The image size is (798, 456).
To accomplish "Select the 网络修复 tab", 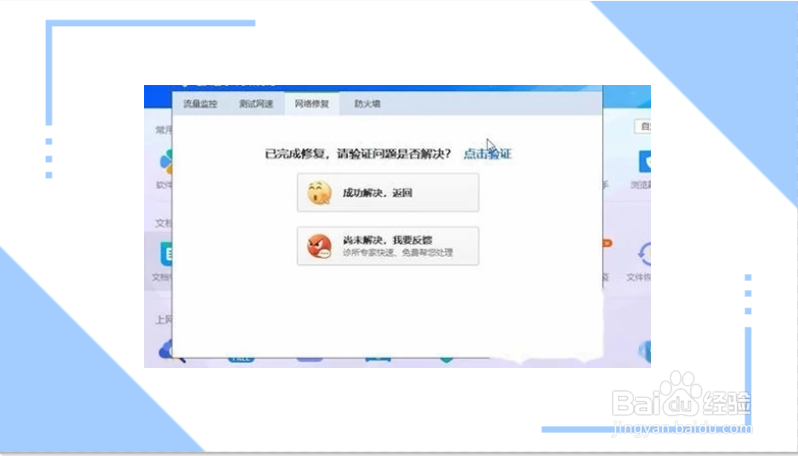I will coord(311,104).
